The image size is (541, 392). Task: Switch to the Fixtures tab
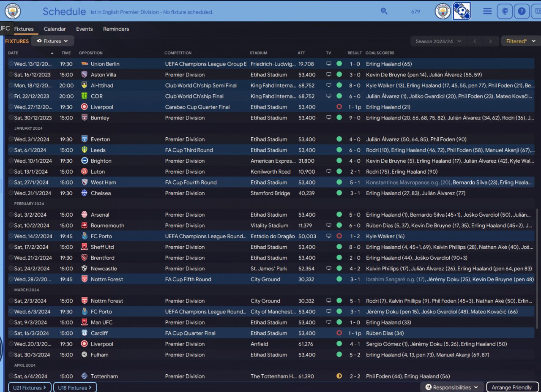[24, 29]
